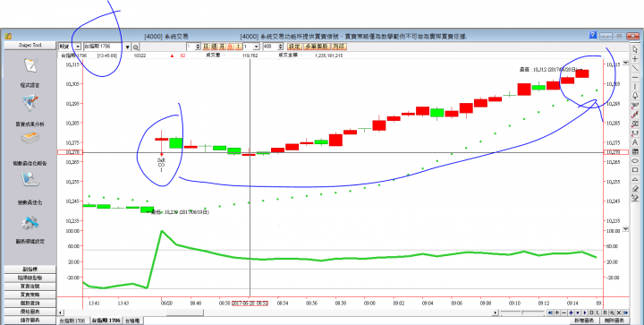Click the blue play triangle button
The width and height of the screenshot is (644, 325).
tap(585, 312)
